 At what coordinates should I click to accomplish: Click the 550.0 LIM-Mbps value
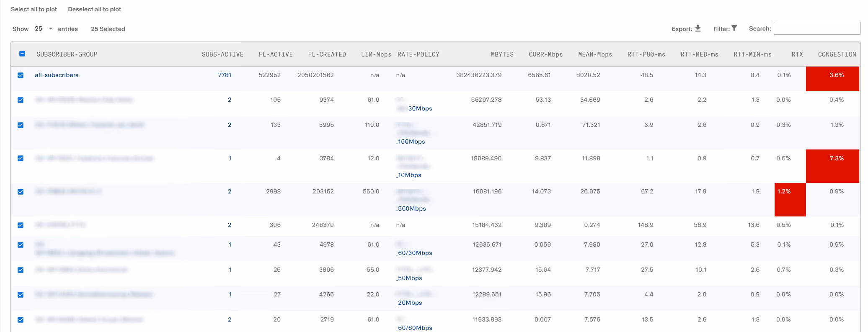pyautogui.click(x=371, y=191)
